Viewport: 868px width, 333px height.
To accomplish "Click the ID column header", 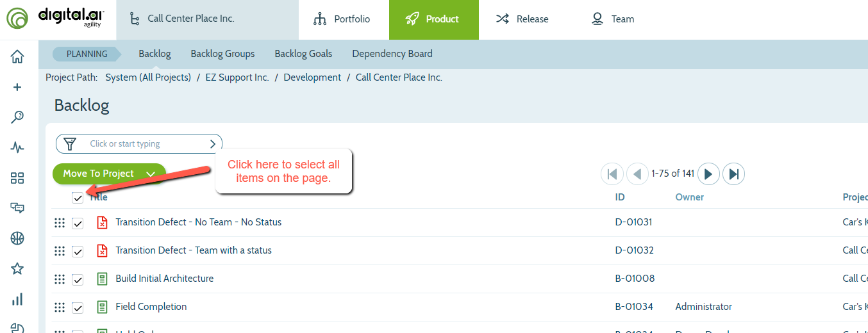I will [x=620, y=197].
